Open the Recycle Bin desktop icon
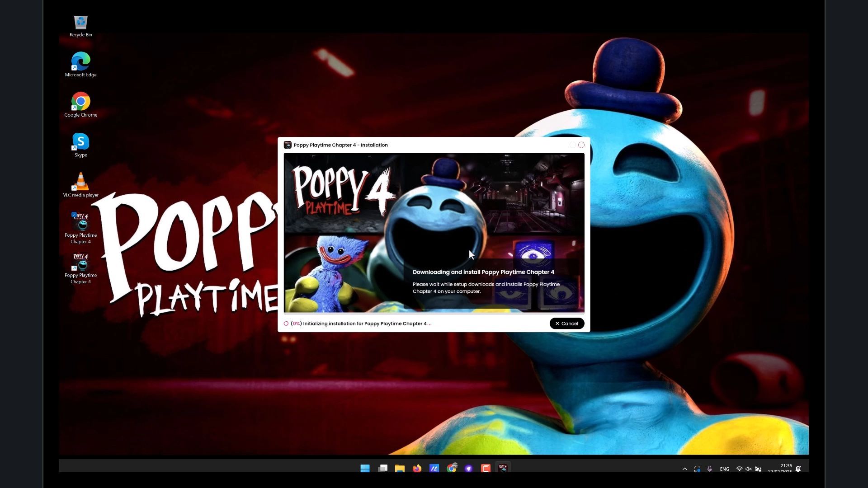 point(80,26)
